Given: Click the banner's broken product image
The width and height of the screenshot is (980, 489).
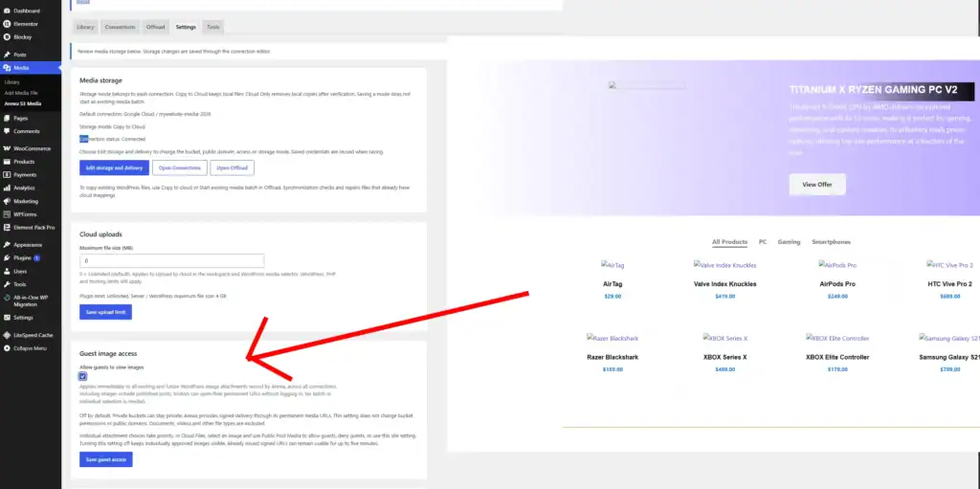Looking at the screenshot, I should click(x=646, y=86).
